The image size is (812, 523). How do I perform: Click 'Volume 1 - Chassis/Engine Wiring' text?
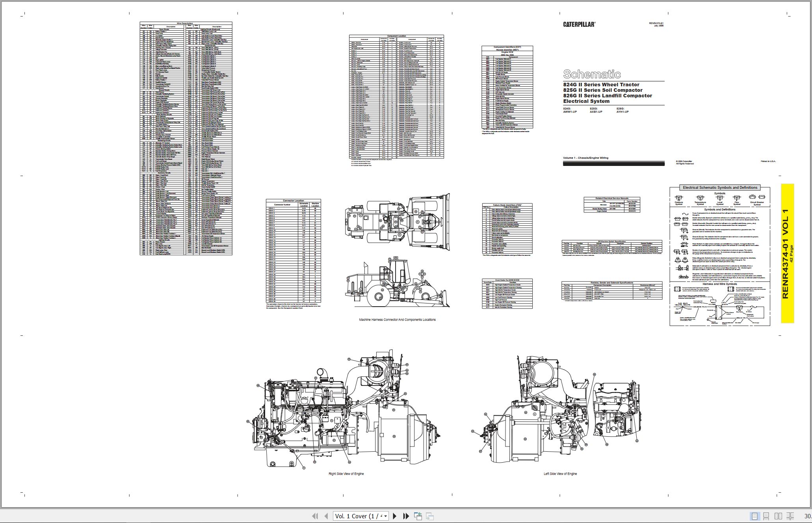coord(585,158)
